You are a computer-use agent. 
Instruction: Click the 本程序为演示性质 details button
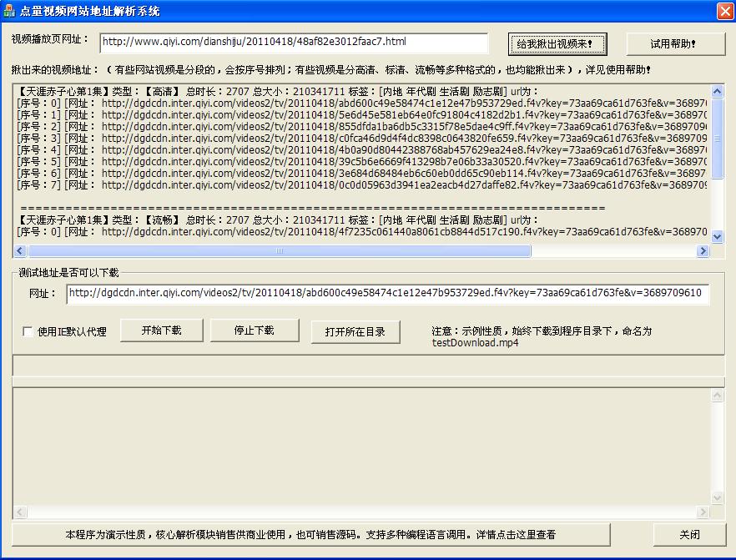[x=310, y=535]
